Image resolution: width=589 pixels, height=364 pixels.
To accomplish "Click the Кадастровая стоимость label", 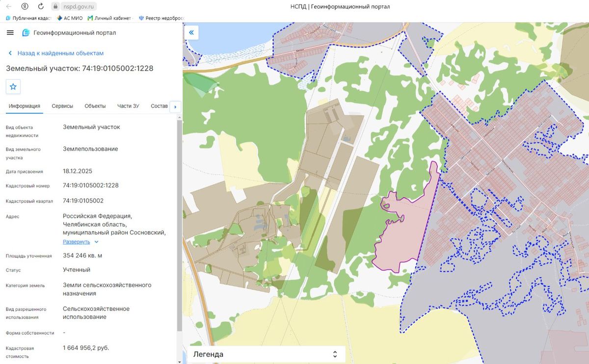I will pos(20,352).
